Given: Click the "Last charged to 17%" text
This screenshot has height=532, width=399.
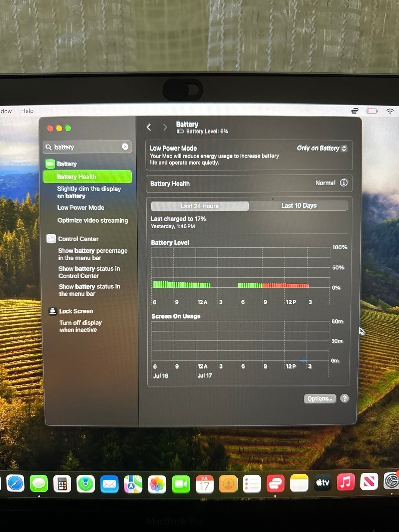Looking at the screenshot, I should click(178, 219).
